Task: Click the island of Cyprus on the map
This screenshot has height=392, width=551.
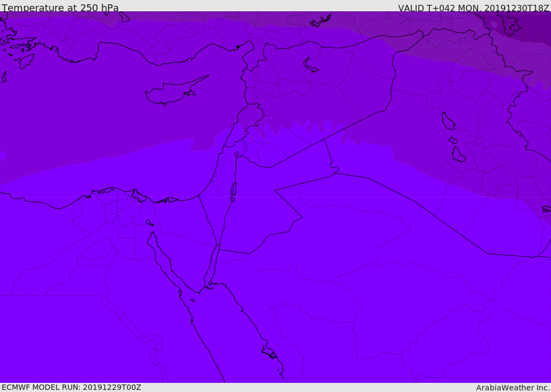Action: coord(176,91)
